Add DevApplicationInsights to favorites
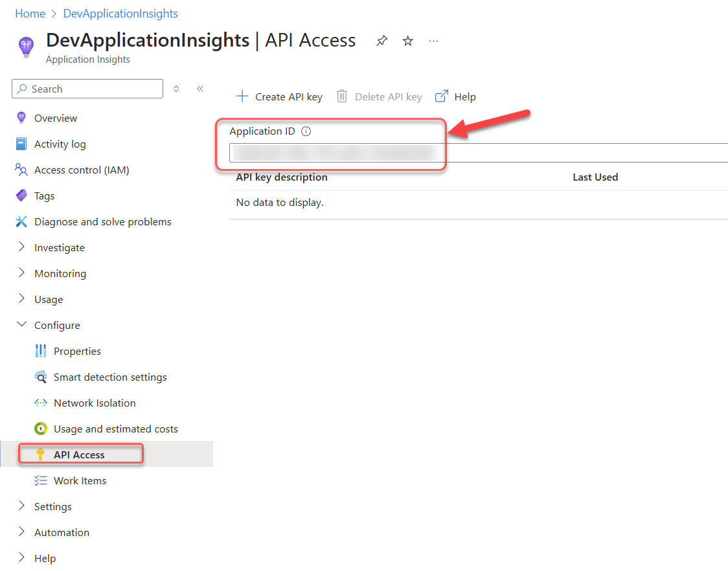 (x=407, y=40)
